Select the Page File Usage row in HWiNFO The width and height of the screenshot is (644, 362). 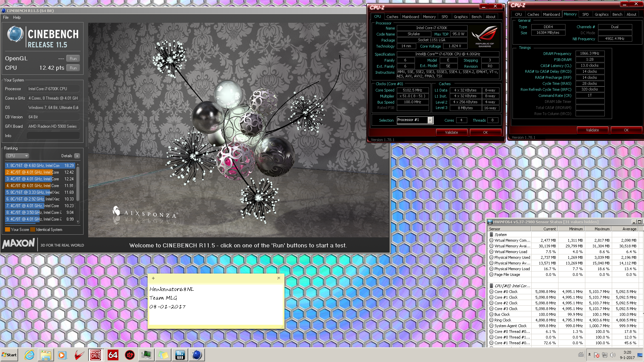[x=563, y=275]
